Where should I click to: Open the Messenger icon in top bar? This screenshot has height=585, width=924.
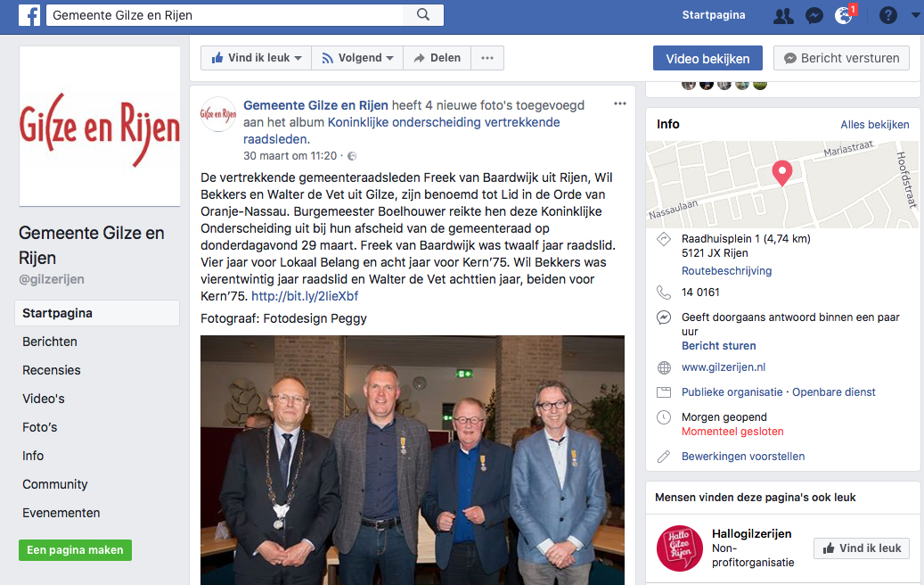click(814, 15)
